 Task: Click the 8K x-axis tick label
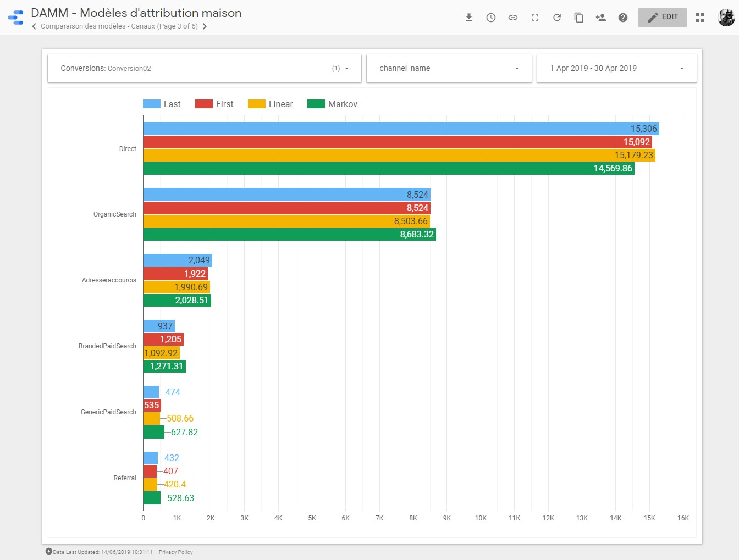pos(413,518)
